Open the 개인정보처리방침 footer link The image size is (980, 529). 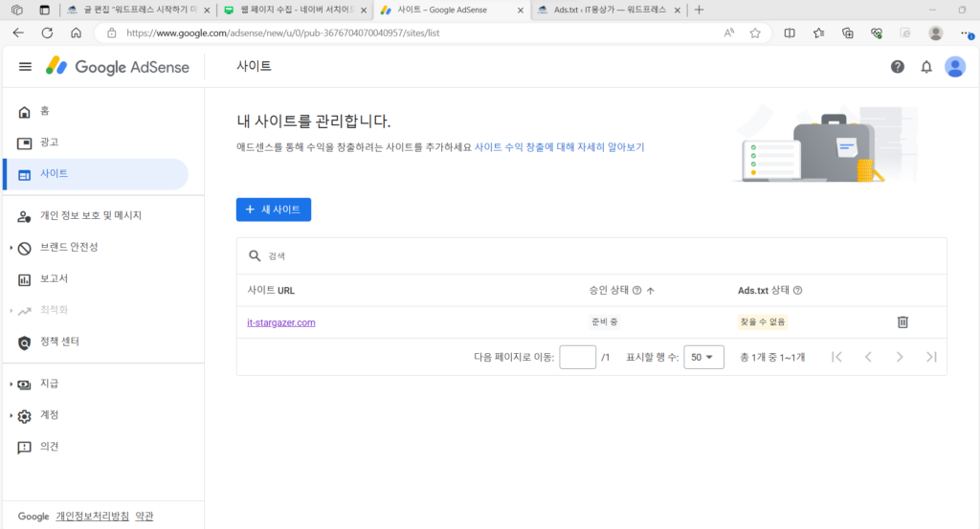tap(93, 517)
